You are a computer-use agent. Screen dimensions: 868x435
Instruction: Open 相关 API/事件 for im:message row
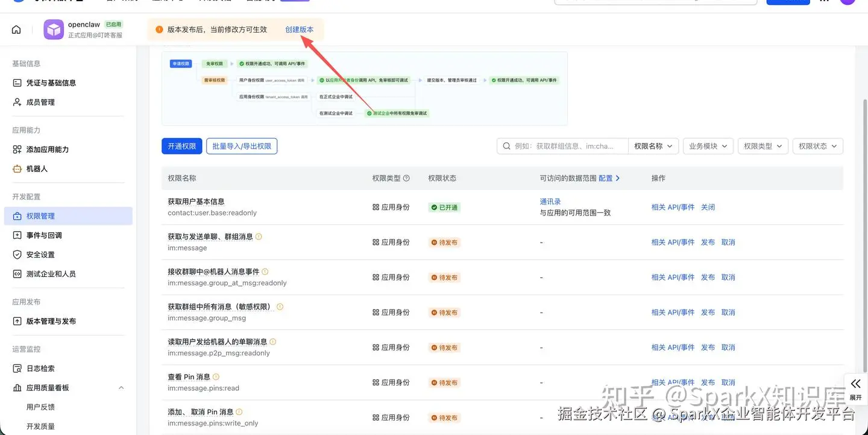[x=673, y=243]
